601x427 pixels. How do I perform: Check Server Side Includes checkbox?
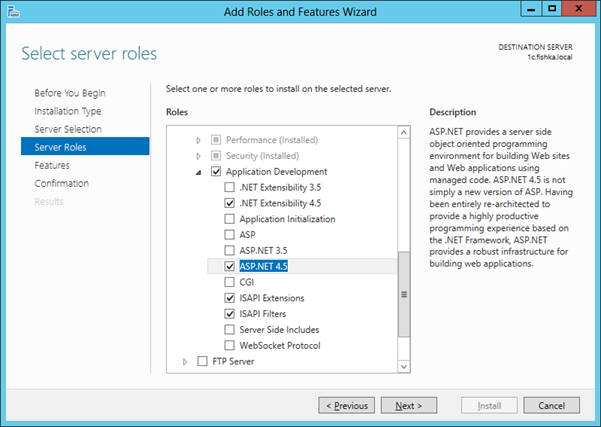229,330
